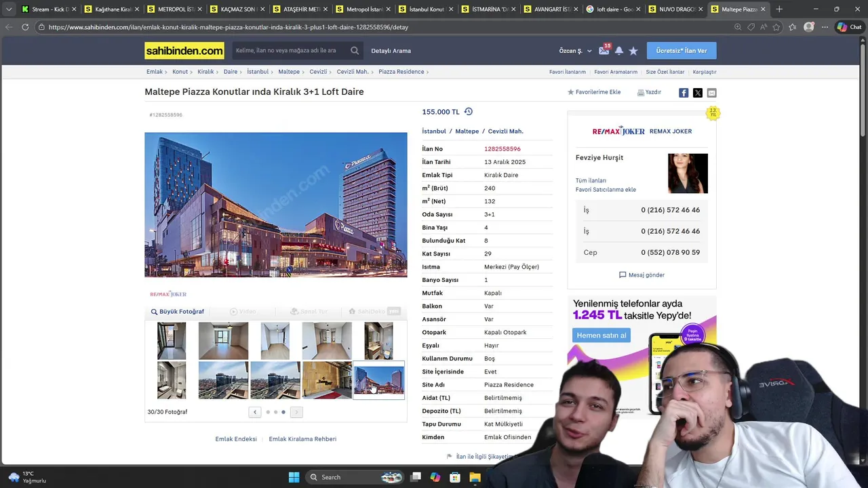Click in the sahibinden search field

click(x=290, y=51)
